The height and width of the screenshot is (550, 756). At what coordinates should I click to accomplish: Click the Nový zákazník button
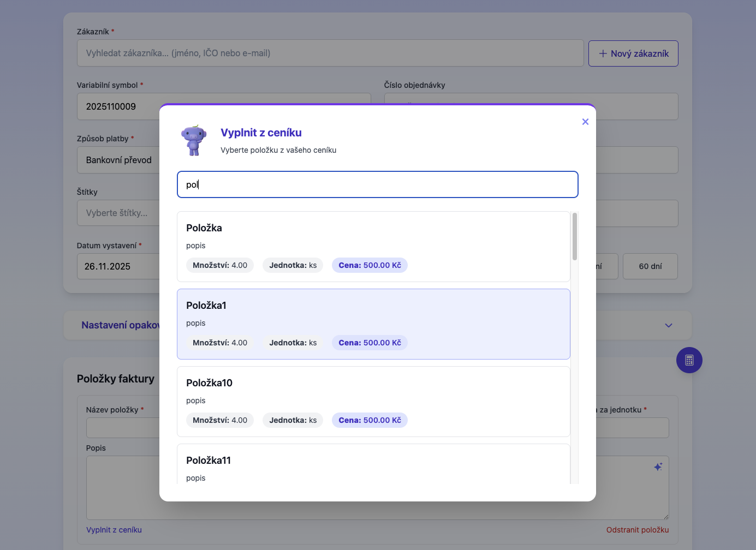point(633,53)
